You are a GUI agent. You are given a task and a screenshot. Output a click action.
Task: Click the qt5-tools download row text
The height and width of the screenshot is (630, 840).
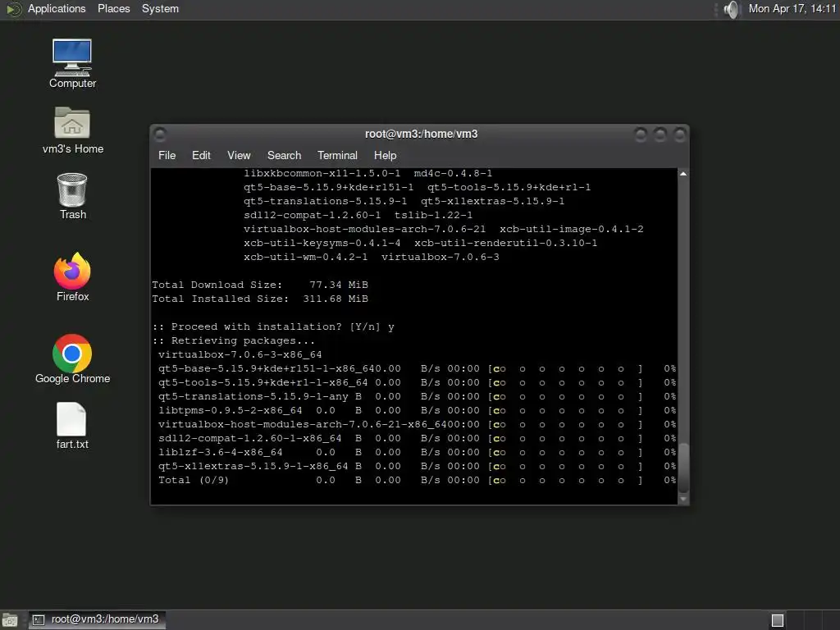click(x=263, y=382)
